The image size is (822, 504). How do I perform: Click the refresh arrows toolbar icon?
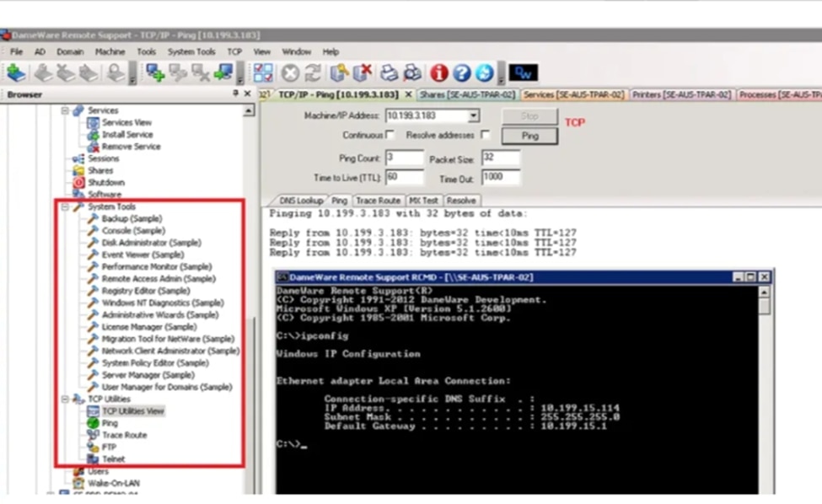pos(313,72)
